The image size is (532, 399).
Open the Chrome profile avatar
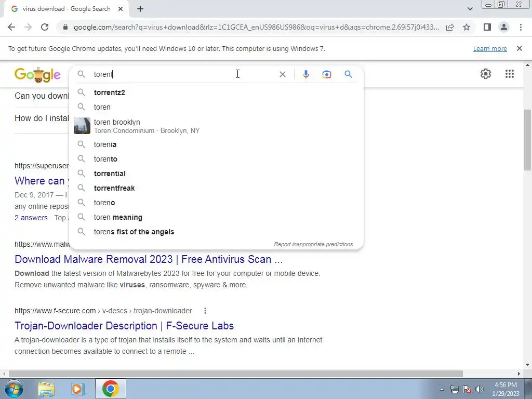[x=504, y=27]
